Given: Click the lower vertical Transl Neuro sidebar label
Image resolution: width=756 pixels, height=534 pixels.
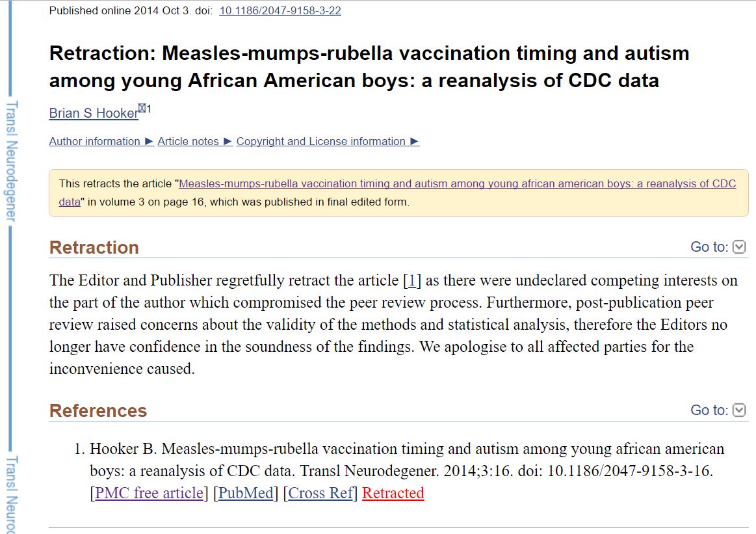Looking at the screenshot, I should [x=11, y=493].
